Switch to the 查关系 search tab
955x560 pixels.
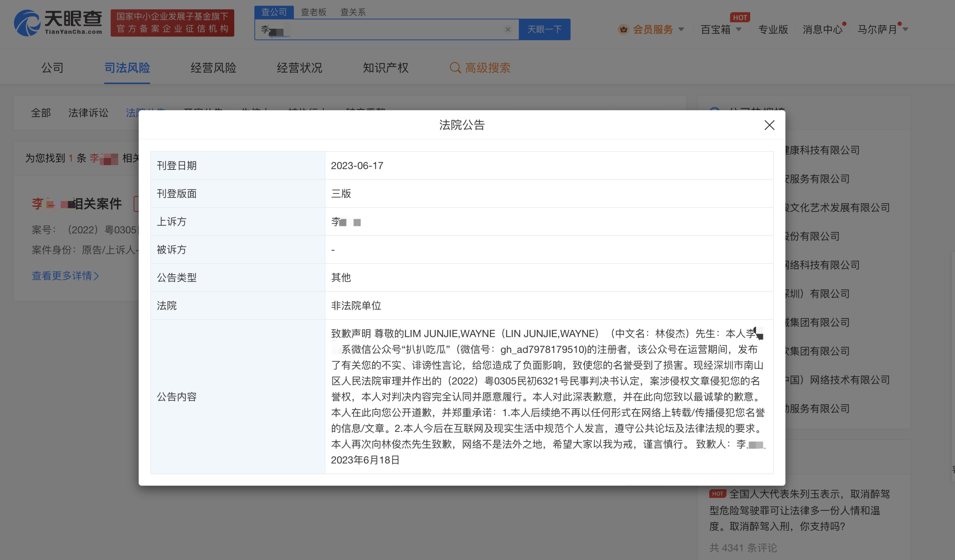pos(352,12)
